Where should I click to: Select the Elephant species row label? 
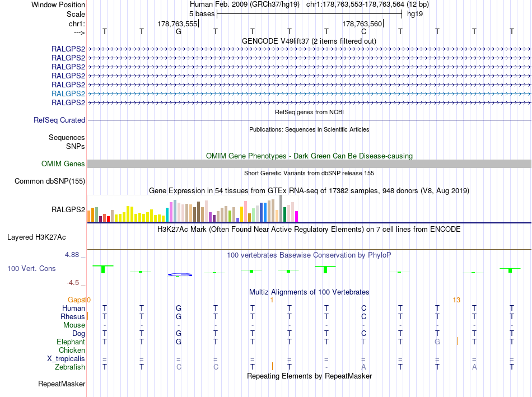(71, 342)
